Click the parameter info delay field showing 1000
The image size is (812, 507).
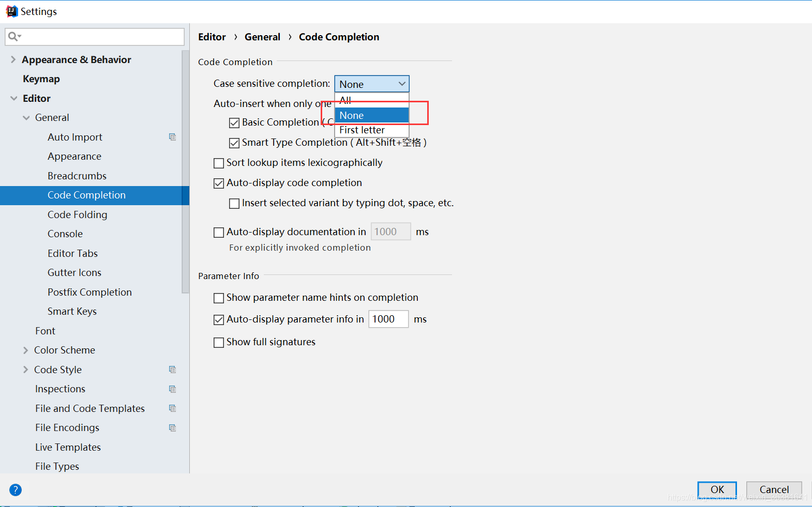[388, 319]
